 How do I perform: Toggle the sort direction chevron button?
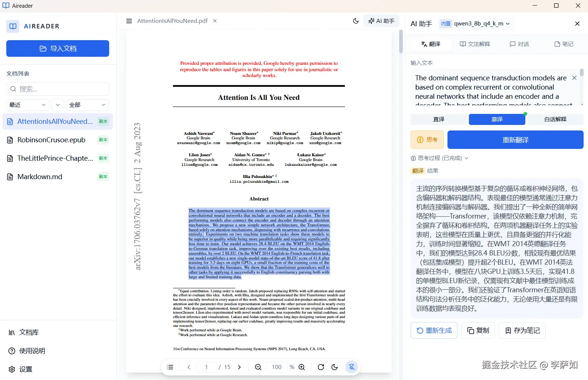pyautogui.click(x=58, y=105)
